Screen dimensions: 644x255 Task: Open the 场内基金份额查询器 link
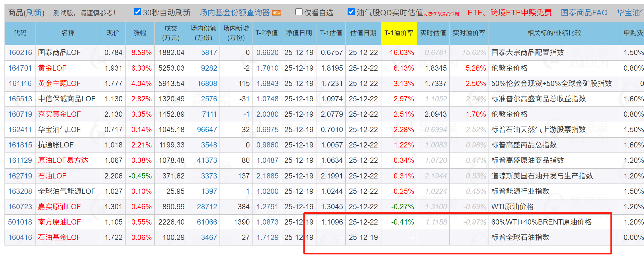pyautogui.click(x=234, y=13)
